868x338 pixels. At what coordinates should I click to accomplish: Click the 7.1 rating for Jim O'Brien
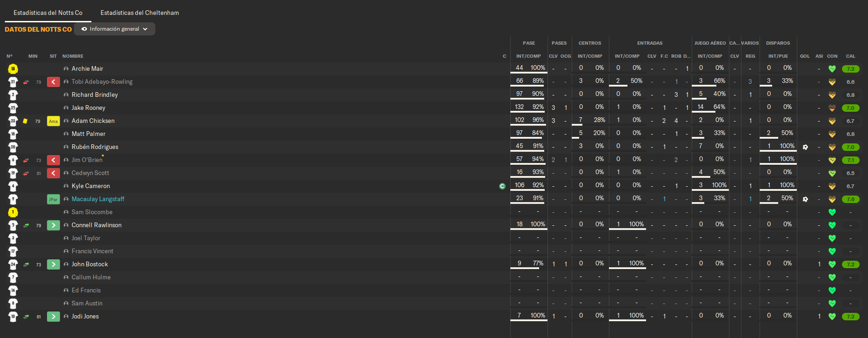pos(850,160)
